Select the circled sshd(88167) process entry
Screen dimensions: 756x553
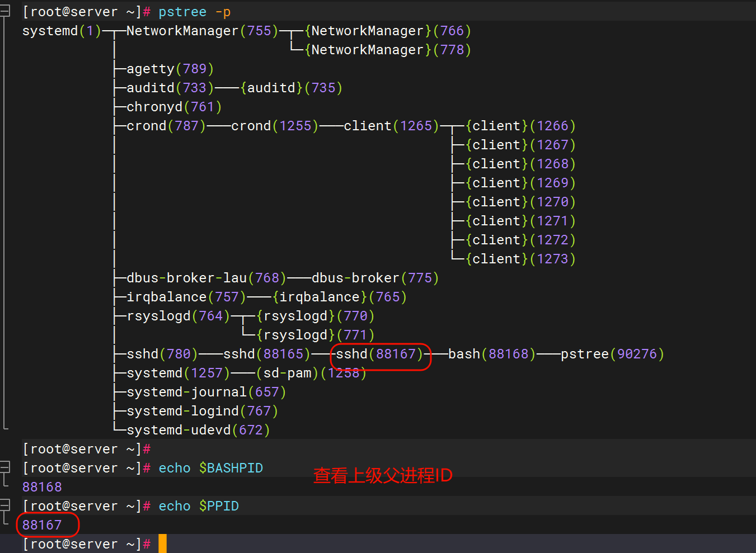(x=380, y=354)
